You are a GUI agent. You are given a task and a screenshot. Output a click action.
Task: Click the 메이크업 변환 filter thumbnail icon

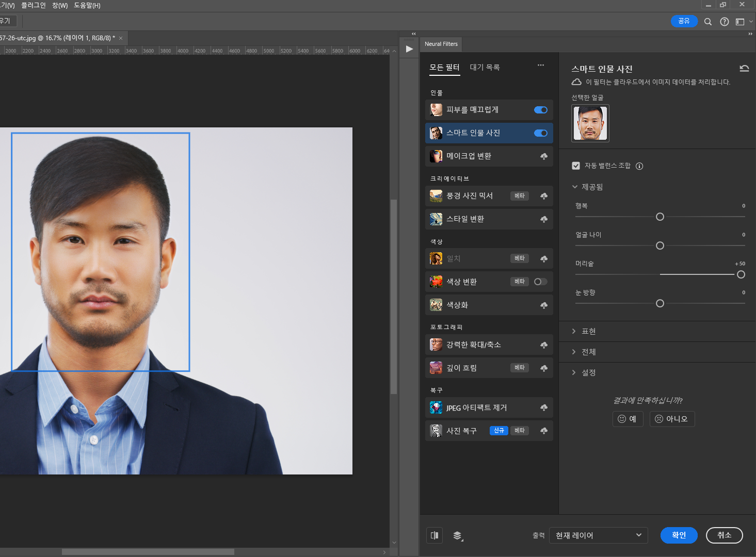[436, 156]
